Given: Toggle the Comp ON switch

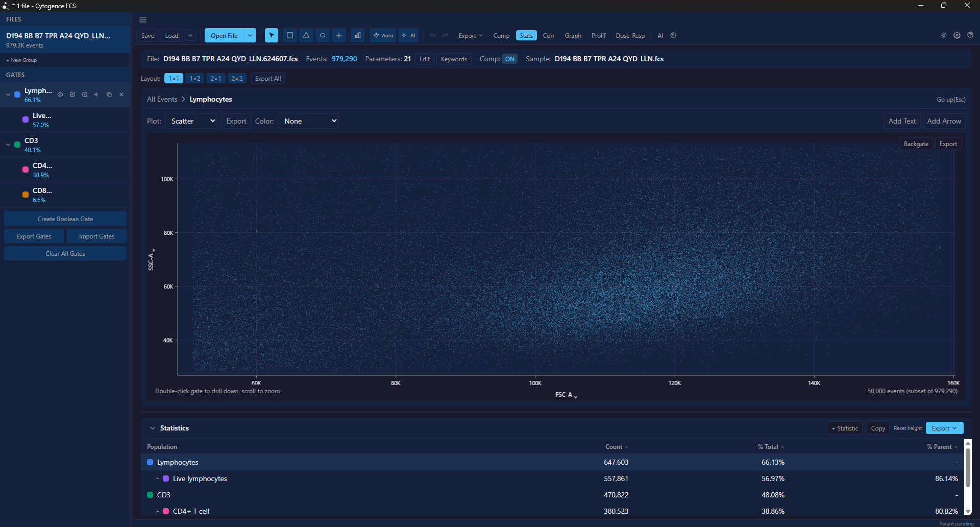Looking at the screenshot, I should [510, 59].
